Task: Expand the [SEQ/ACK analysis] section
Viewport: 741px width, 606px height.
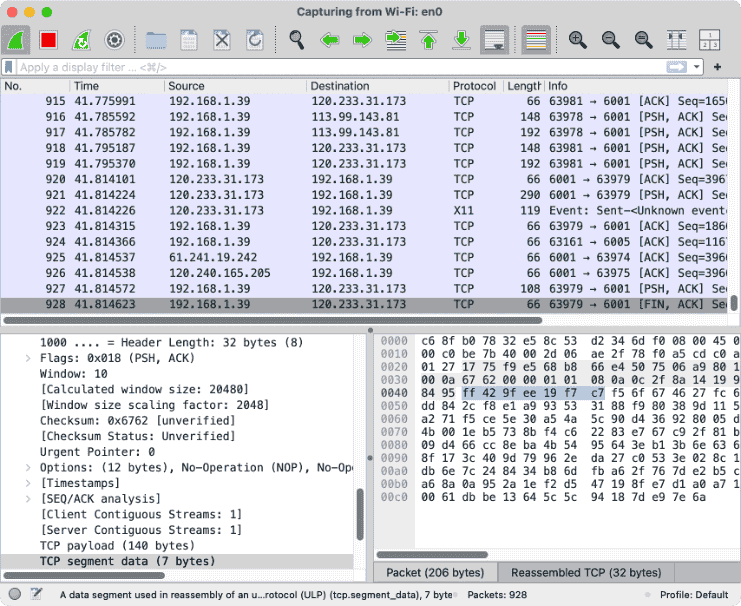Action: [x=28, y=498]
